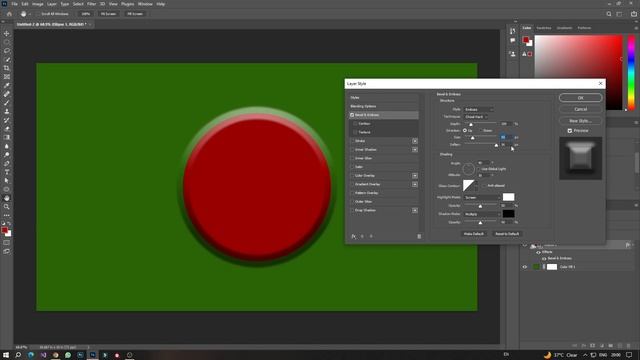Switch to the Swatches tab
The width and height of the screenshot is (640, 360).
(x=544, y=28)
